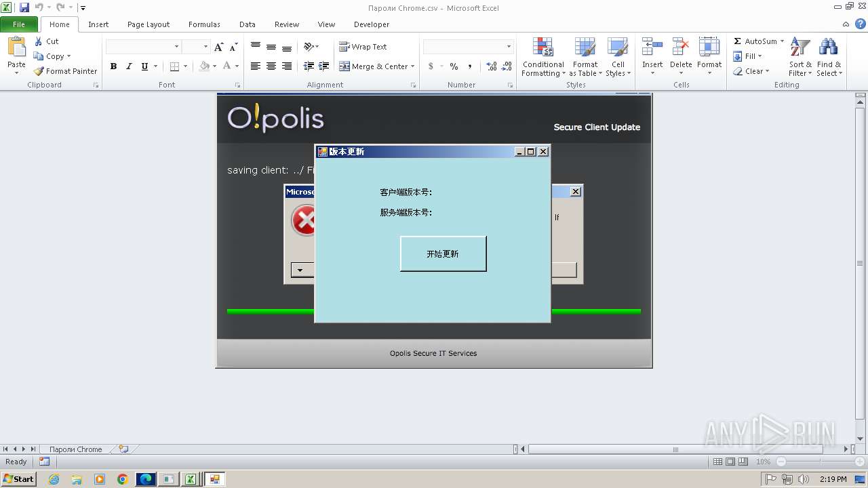Viewport: 868px width, 488px height.
Task: Click the Cut scissors icon
Action: click(x=39, y=41)
